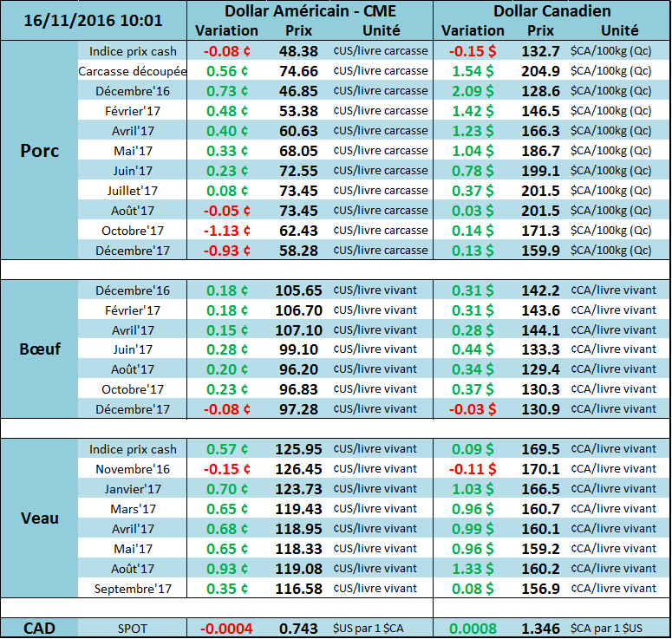Select the Carcasse découpée row label
The height and width of the screenshot is (639, 672).
coord(133,71)
